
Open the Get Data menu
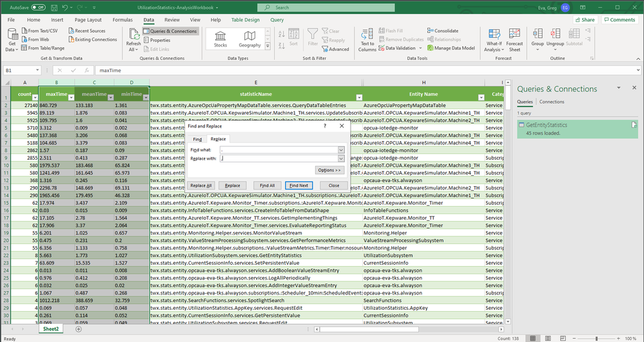[12, 40]
